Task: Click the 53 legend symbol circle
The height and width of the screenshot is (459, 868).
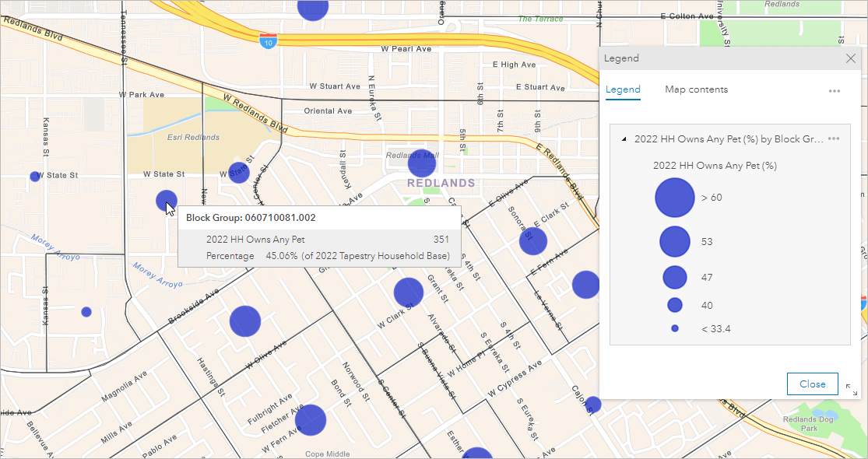Action: coord(675,242)
